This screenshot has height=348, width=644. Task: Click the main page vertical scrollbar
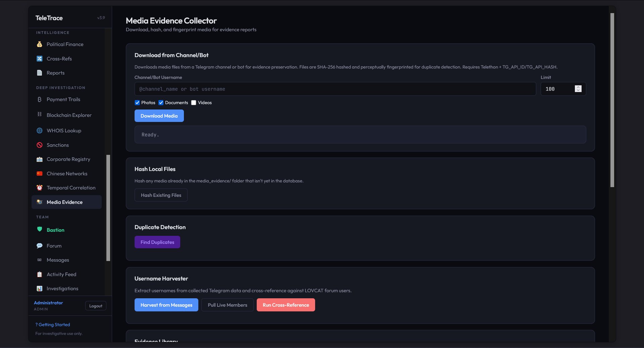click(x=612, y=101)
